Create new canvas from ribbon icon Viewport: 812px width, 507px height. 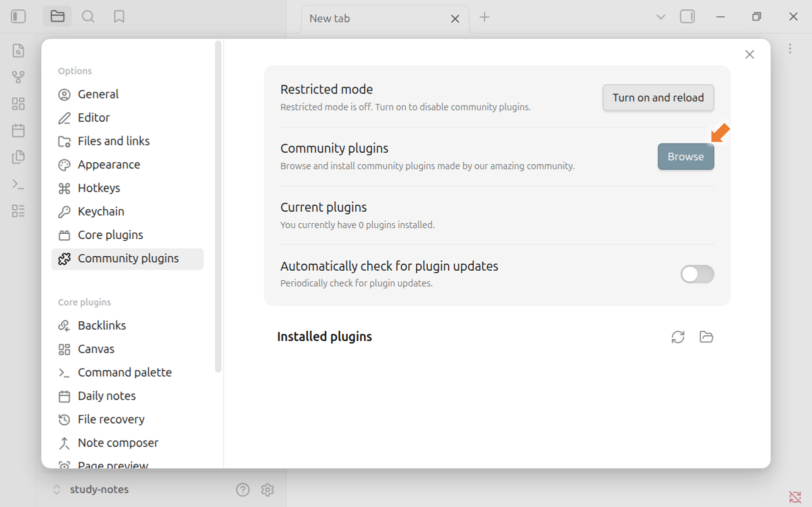pos(18,104)
